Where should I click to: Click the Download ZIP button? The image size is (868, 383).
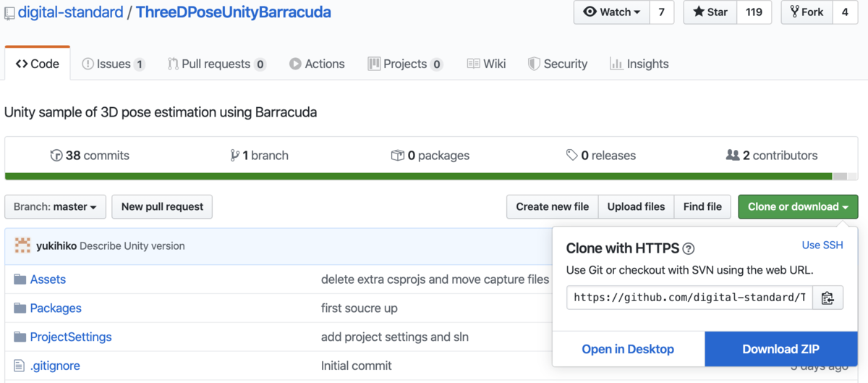[x=781, y=349]
